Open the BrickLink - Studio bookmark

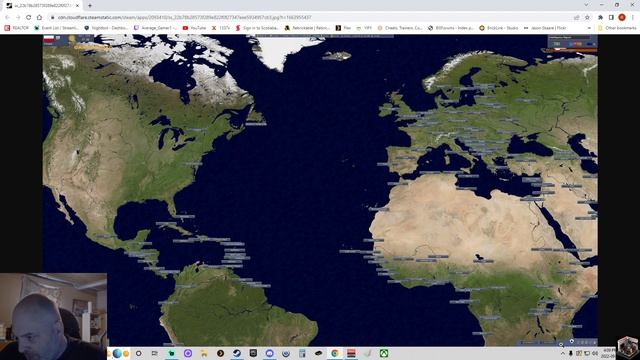[x=498, y=28]
